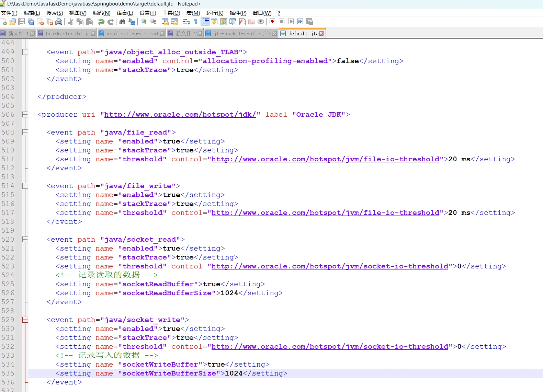
Task: Open the 工具(O) menu
Action: (171, 13)
